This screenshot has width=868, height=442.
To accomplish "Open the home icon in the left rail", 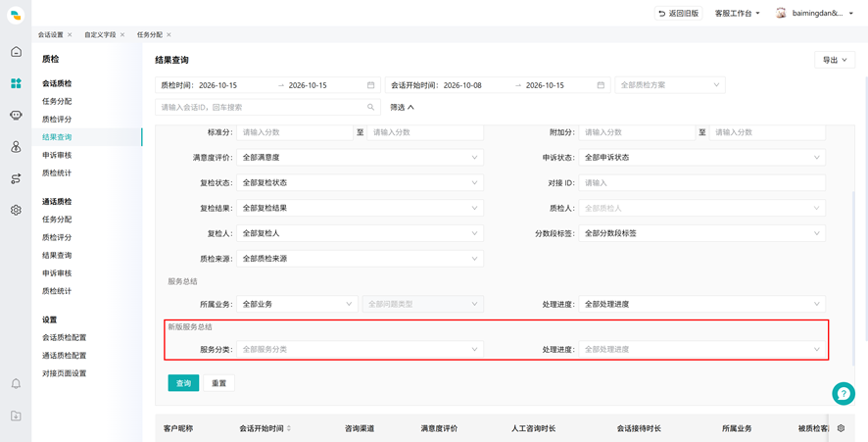I will 16,52.
